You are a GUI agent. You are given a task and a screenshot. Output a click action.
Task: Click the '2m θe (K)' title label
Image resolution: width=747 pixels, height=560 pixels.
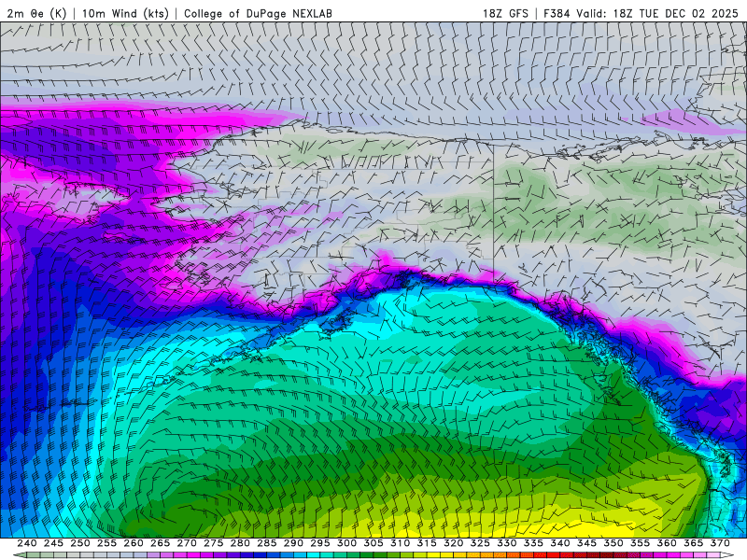[x=36, y=13]
